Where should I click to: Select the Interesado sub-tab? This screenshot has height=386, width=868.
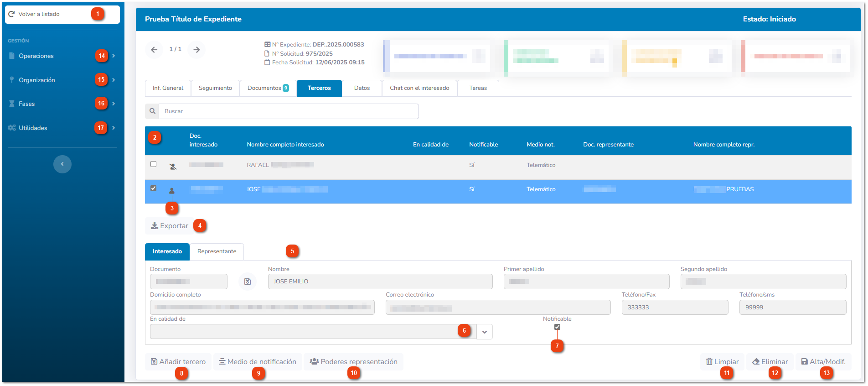pyautogui.click(x=167, y=251)
